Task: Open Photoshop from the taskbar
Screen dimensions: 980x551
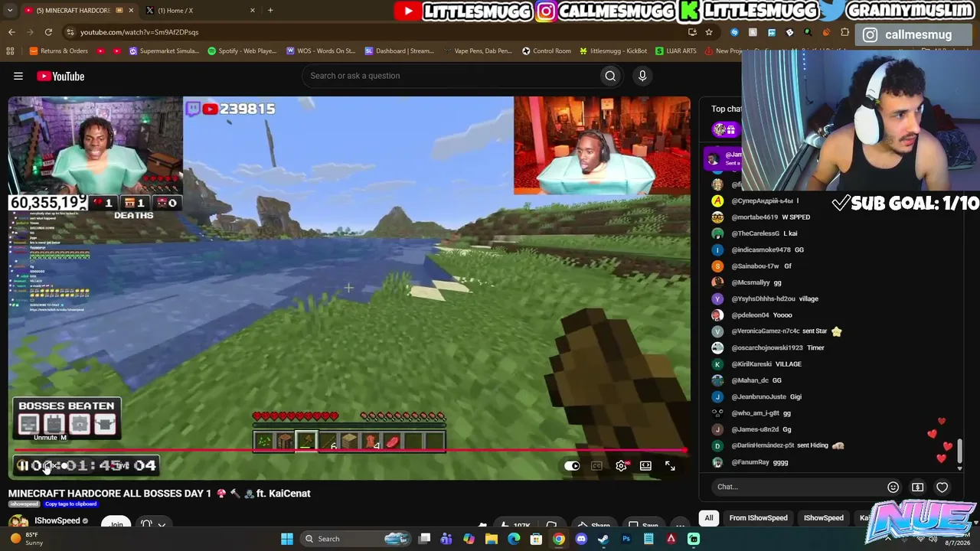Action: pyautogui.click(x=626, y=539)
